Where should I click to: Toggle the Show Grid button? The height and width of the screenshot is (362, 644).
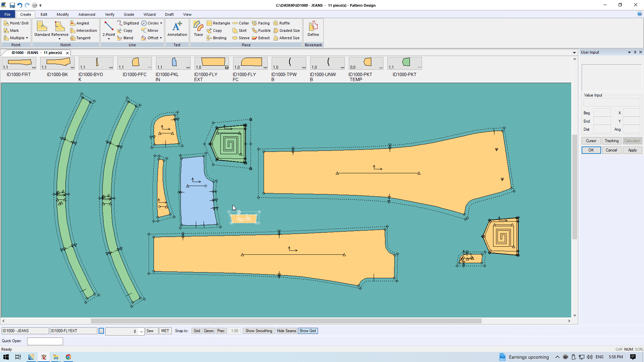click(308, 331)
